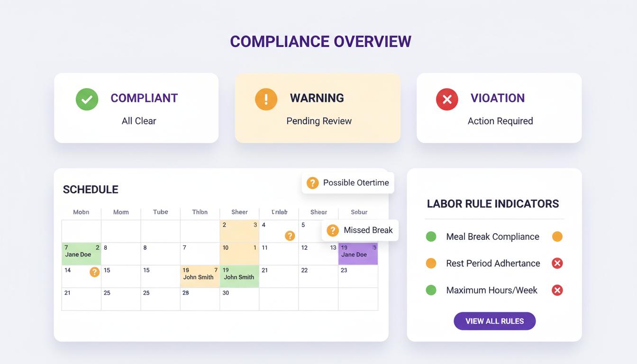Open John Smith's green shift on day 19
The width and height of the screenshot is (637, 364).
coord(239,276)
